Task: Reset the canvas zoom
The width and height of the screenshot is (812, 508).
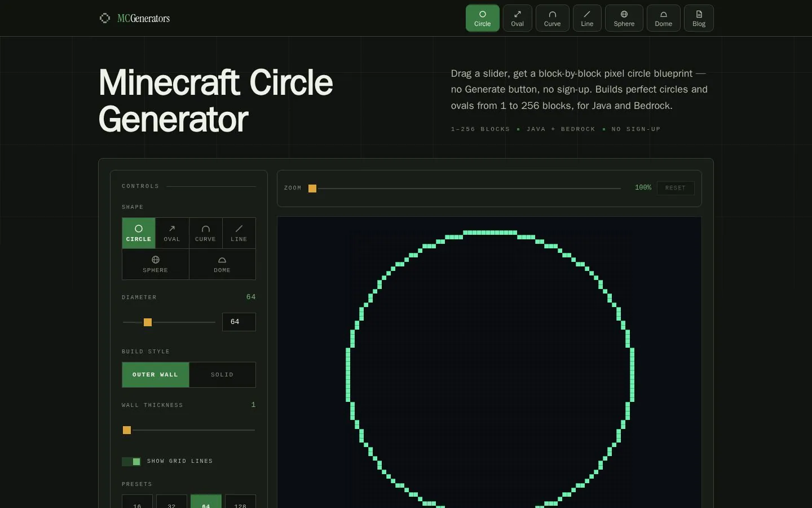Action: coord(676,188)
